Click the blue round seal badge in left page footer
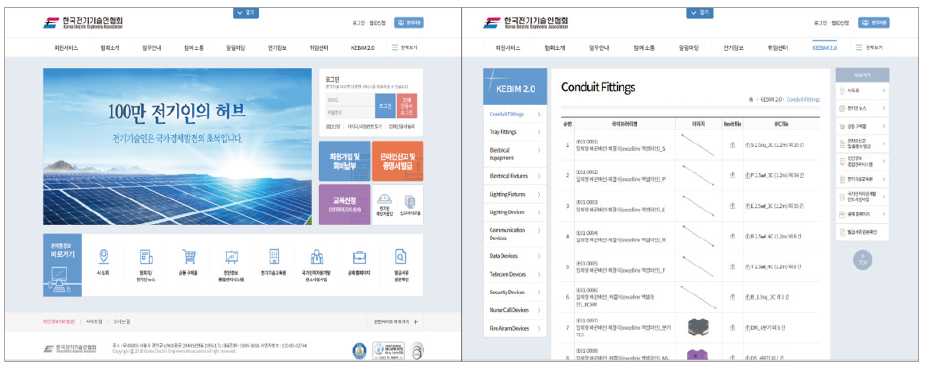The width and height of the screenshot is (925, 369). point(359,351)
